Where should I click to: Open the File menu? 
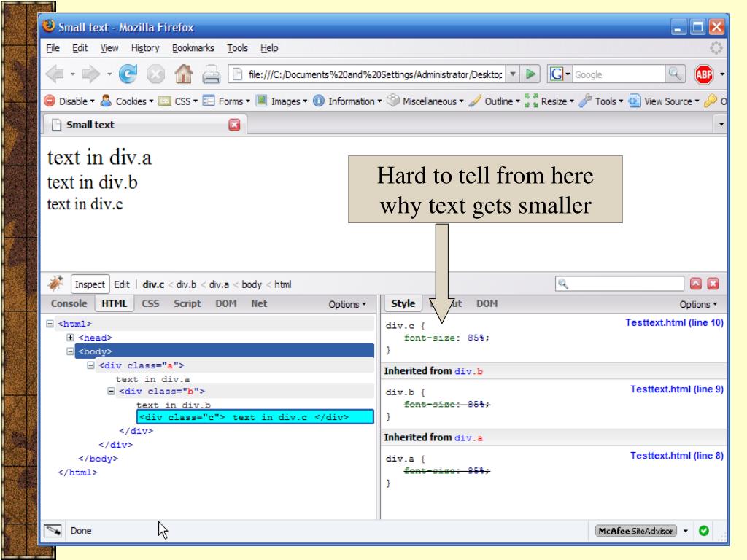click(x=53, y=48)
